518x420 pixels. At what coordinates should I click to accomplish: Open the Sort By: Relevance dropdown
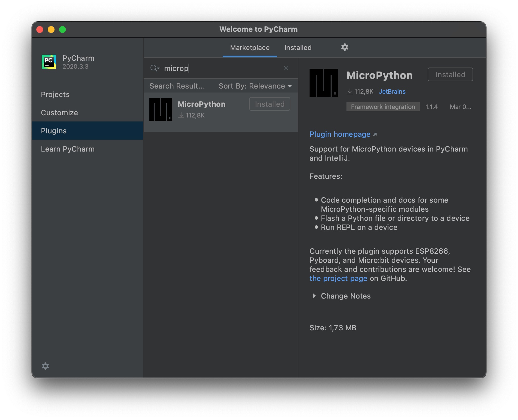(x=255, y=86)
